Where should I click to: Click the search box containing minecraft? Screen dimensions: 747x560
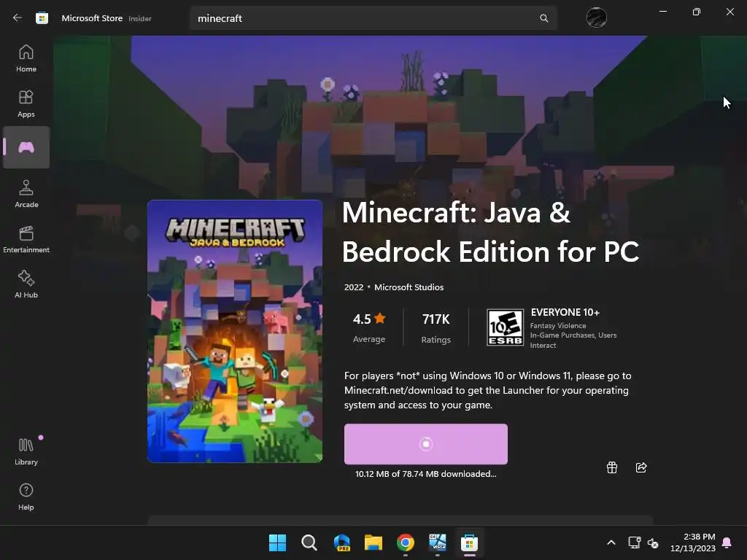tap(373, 18)
